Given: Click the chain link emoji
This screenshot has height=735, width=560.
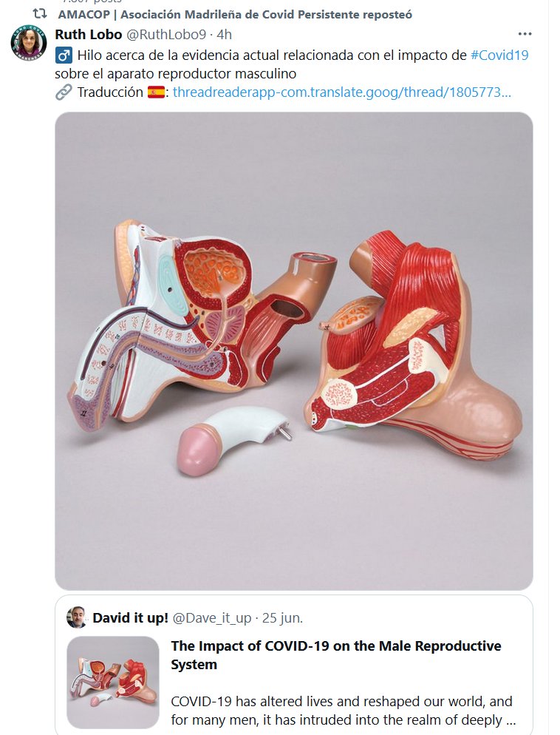Looking at the screenshot, I should (x=64, y=92).
